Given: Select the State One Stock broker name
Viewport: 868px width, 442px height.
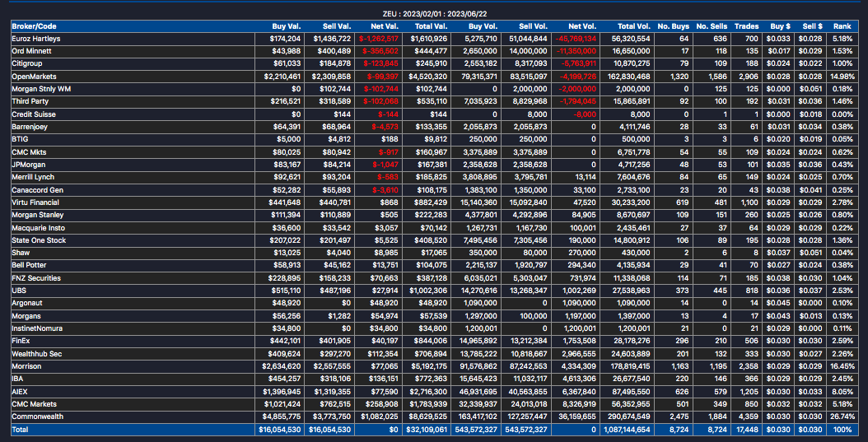Looking at the screenshot, I should pyautogui.click(x=39, y=240).
